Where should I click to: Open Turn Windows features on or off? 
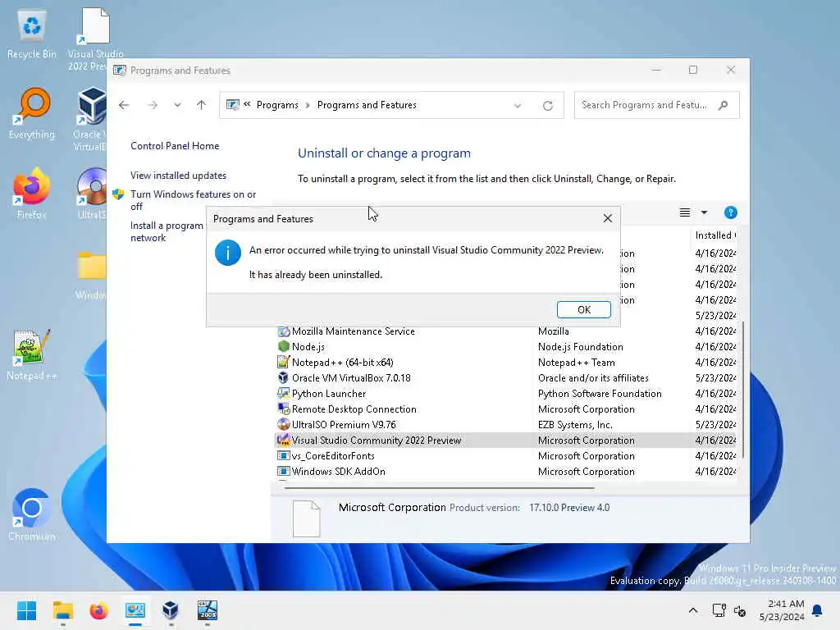[x=193, y=200]
